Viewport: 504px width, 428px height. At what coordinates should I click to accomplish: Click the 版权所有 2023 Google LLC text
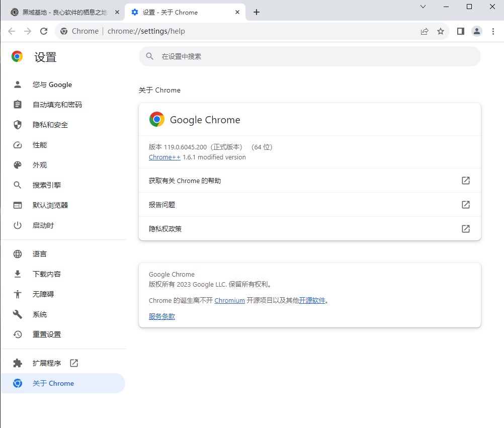(188, 284)
